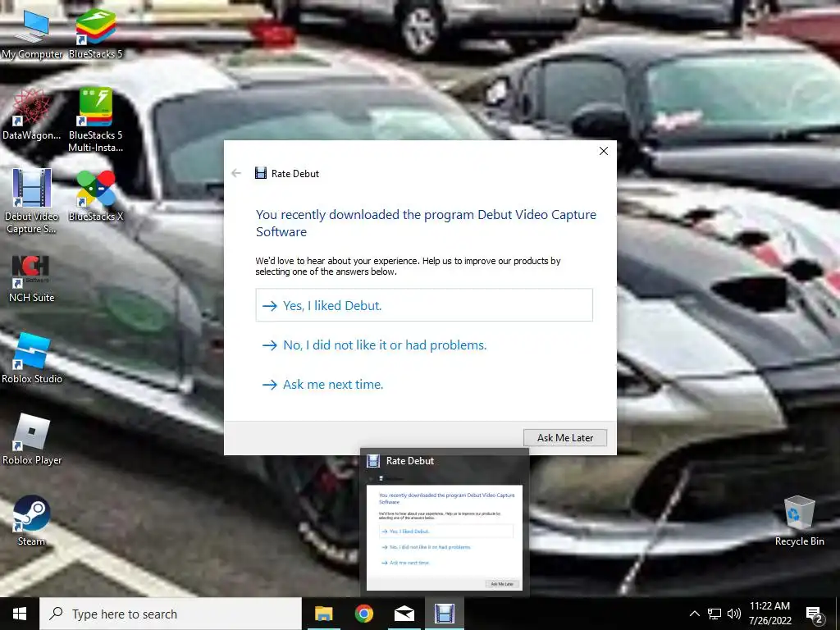Select the Roblox Studio desktop icon
Viewport: 840px width, 630px height.
pos(32,359)
